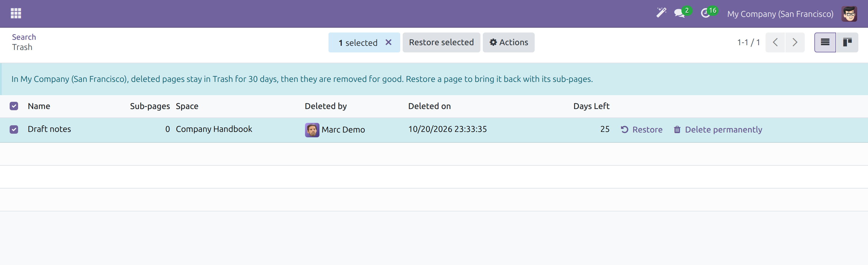
Task: Sort by the Deleted on column
Action: click(x=429, y=106)
